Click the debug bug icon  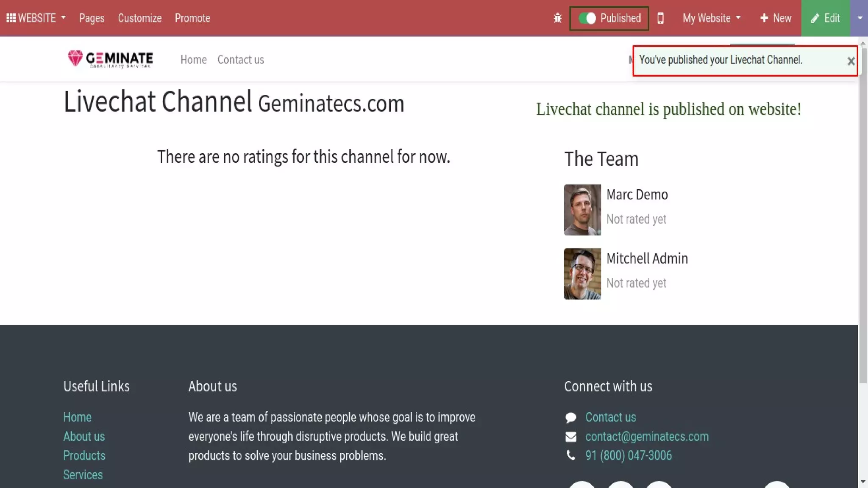tap(557, 18)
